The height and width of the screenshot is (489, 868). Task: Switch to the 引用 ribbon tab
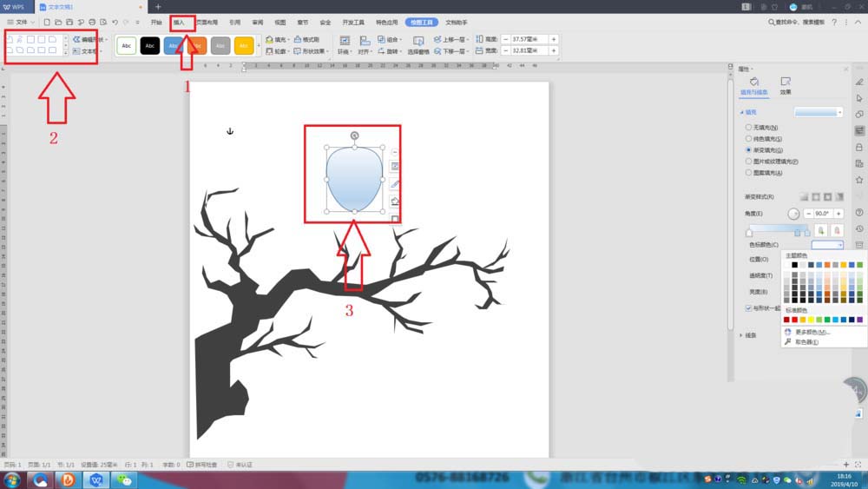[x=235, y=23]
